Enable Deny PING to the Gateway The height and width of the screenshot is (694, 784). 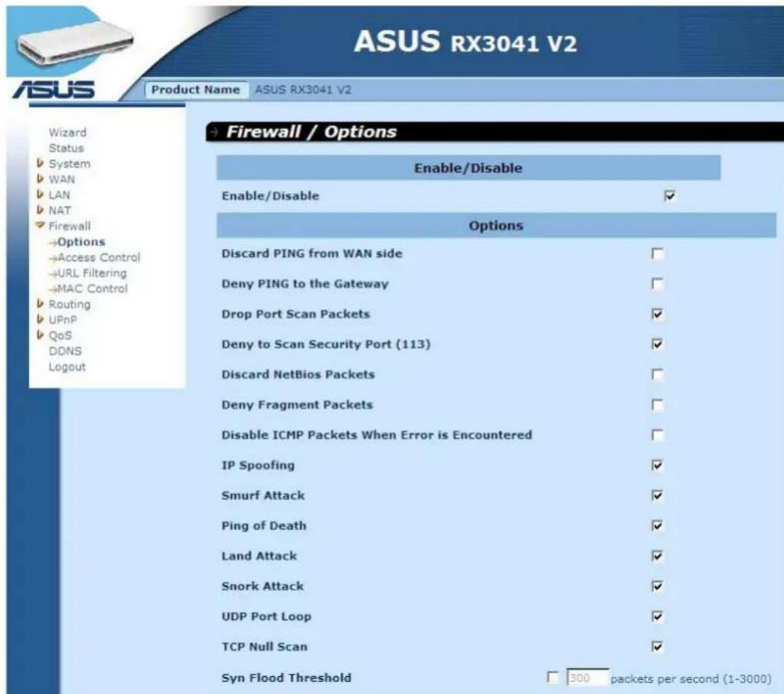pos(657,284)
